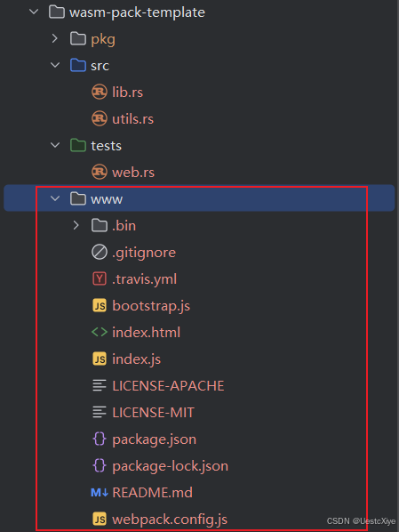The image size is (399, 532).
Task: Click the pkg folder icon
Action: point(78,38)
